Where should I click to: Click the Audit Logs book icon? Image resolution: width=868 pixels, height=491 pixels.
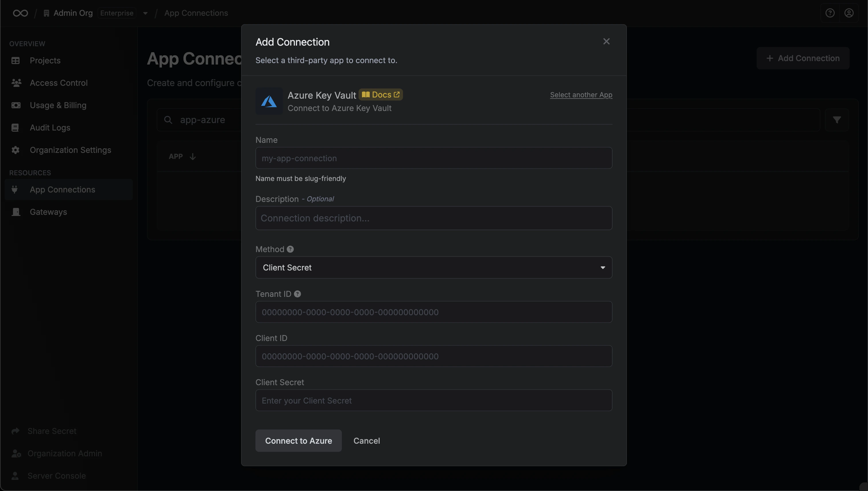(15, 127)
